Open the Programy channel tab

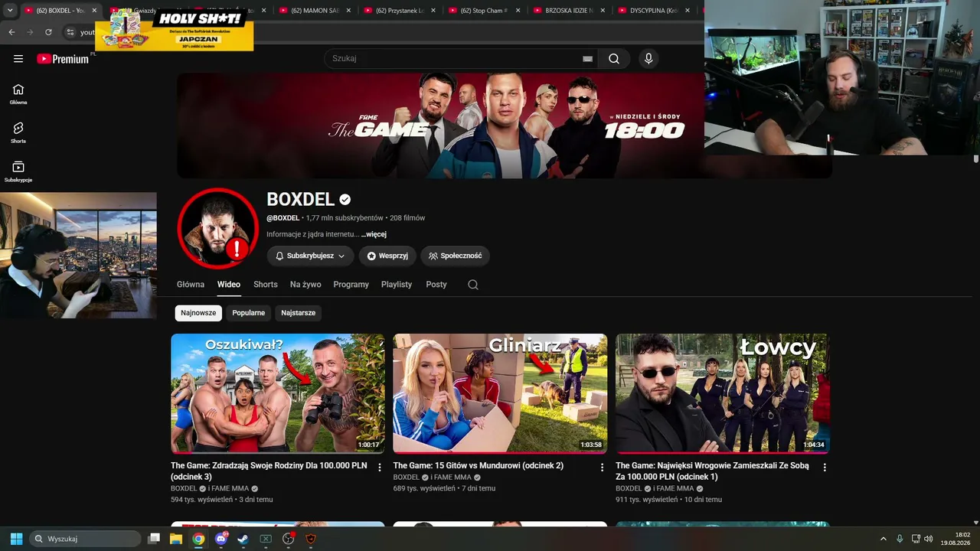coord(351,285)
